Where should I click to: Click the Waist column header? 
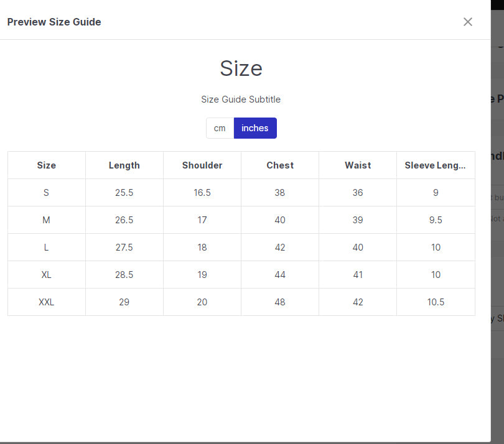(358, 165)
